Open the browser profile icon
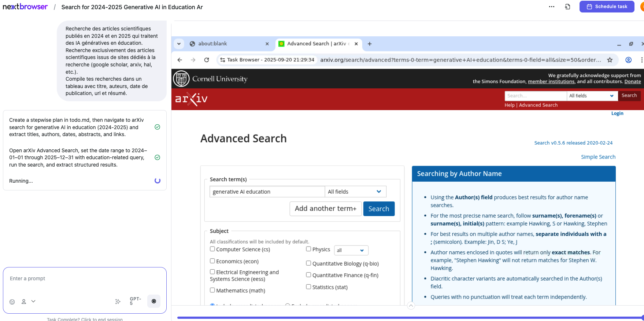The height and width of the screenshot is (321, 644). (628, 60)
